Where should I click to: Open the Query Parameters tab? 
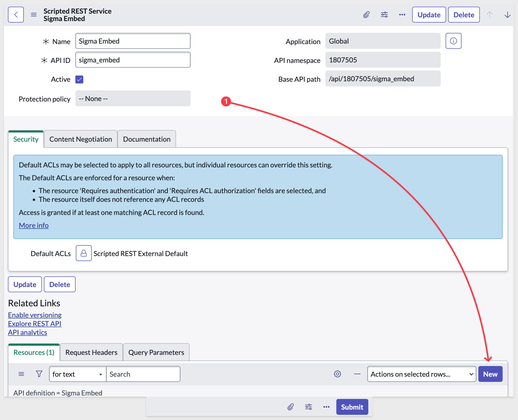(x=156, y=352)
